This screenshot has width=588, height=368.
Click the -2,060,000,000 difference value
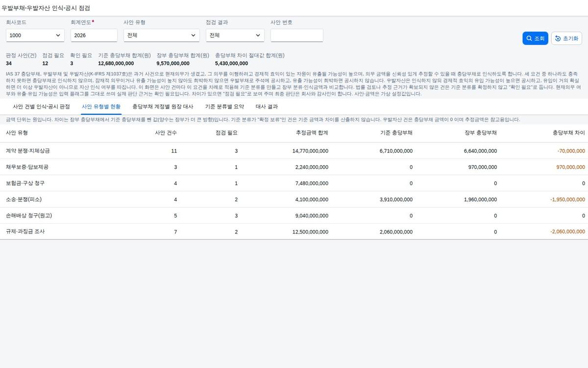coord(567,232)
